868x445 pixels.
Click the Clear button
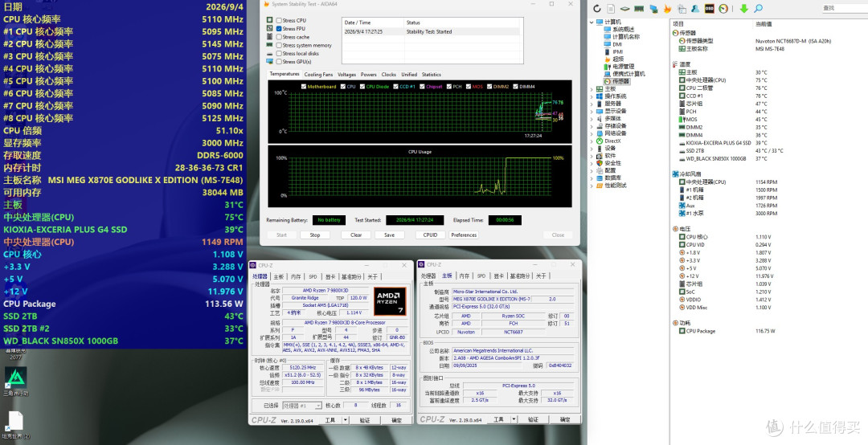[x=356, y=235]
